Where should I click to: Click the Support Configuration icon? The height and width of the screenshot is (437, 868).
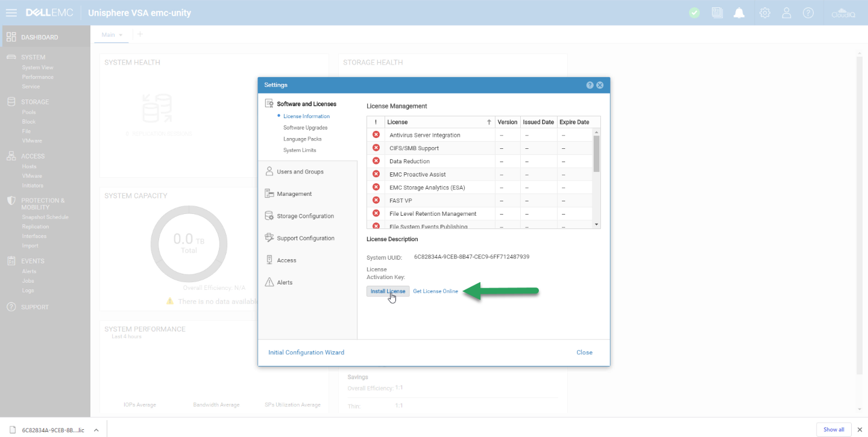click(x=269, y=237)
